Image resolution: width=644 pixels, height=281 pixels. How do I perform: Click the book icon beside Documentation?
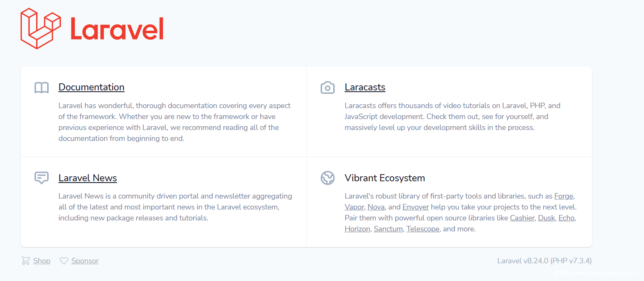click(x=42, y=87)
